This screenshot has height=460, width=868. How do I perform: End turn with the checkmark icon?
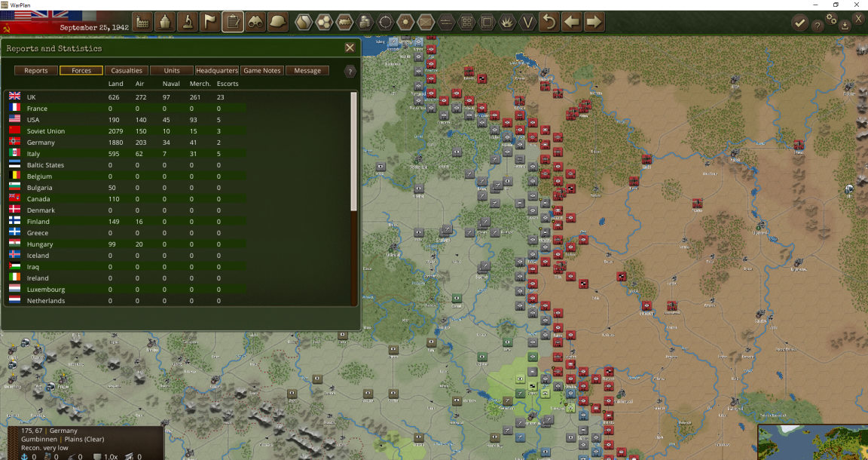tap(799, 23)
